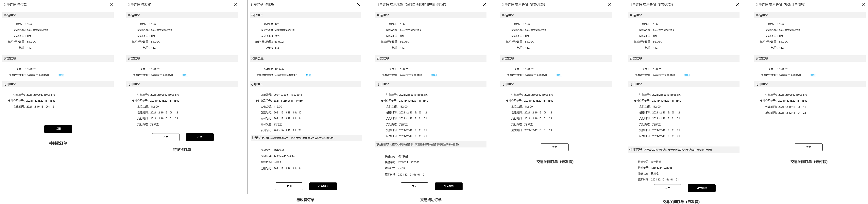Screen dimensions: 868x204
Task: Click the X icon of the 订单详情-交易成功 dialog
Action: [x=484, y=5]
